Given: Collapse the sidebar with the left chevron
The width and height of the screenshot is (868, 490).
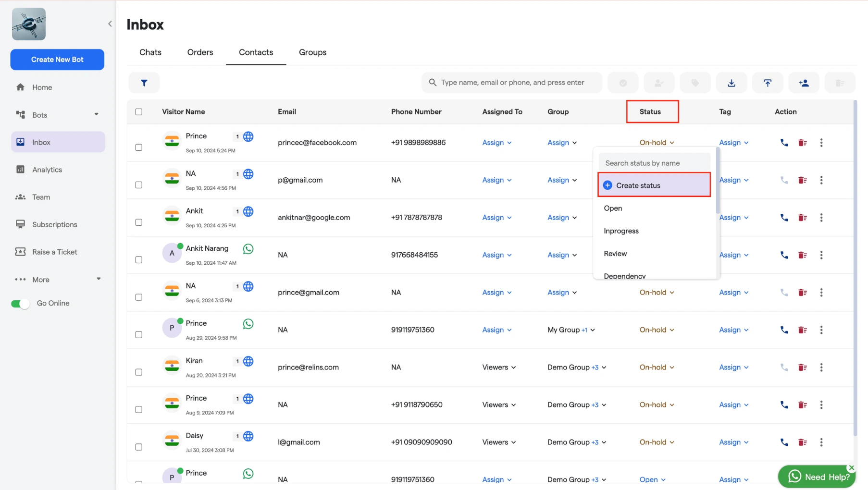Looking at the screenshot, I should click(x=110, y=24).
